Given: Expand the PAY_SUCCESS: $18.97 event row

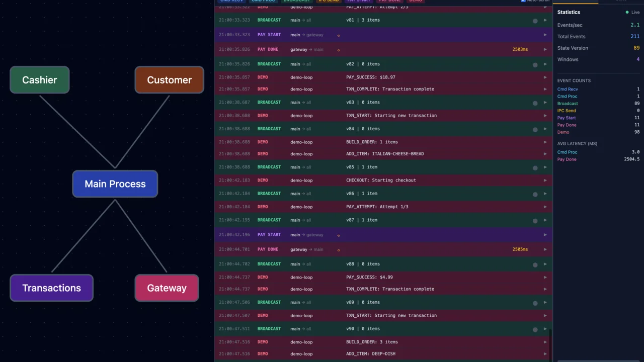Looking at the screenshot, I should pyautogui.click(x=545, y=77).
